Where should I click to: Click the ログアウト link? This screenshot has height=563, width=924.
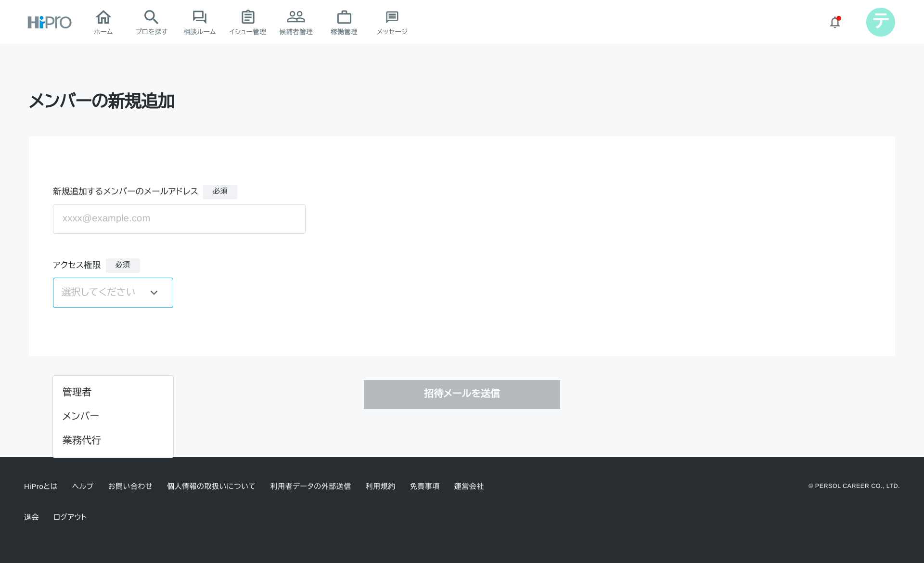click(70, 517)
